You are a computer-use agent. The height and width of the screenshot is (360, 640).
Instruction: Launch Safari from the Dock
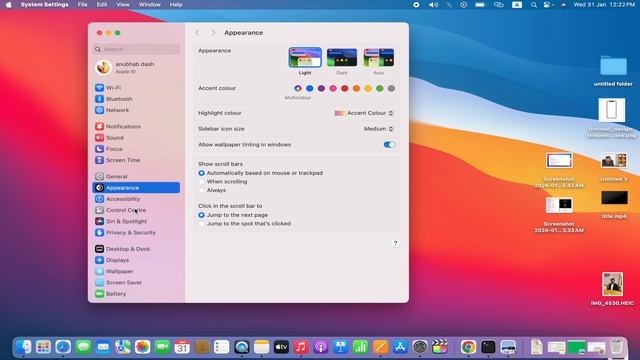pos(63,347)
